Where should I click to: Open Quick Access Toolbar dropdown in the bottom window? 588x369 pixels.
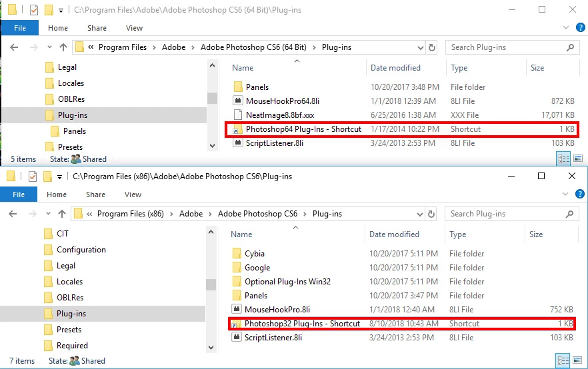pyautogui.click(x=59, y=177)
